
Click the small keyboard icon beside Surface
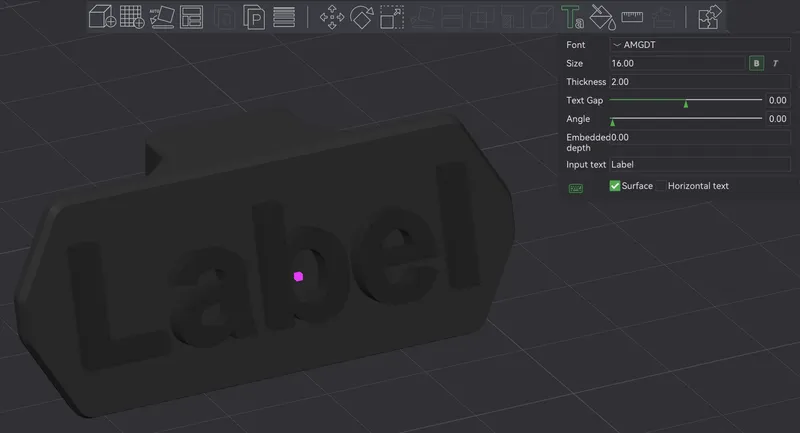pos(576,189)
